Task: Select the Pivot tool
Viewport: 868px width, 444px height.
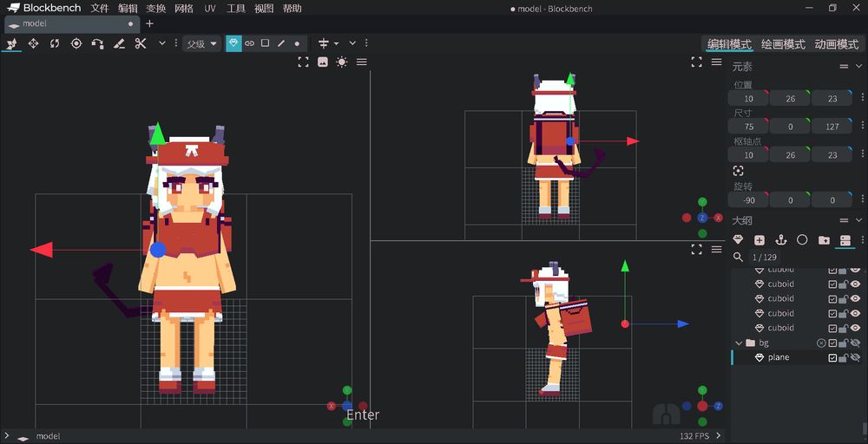Action: 76,43
